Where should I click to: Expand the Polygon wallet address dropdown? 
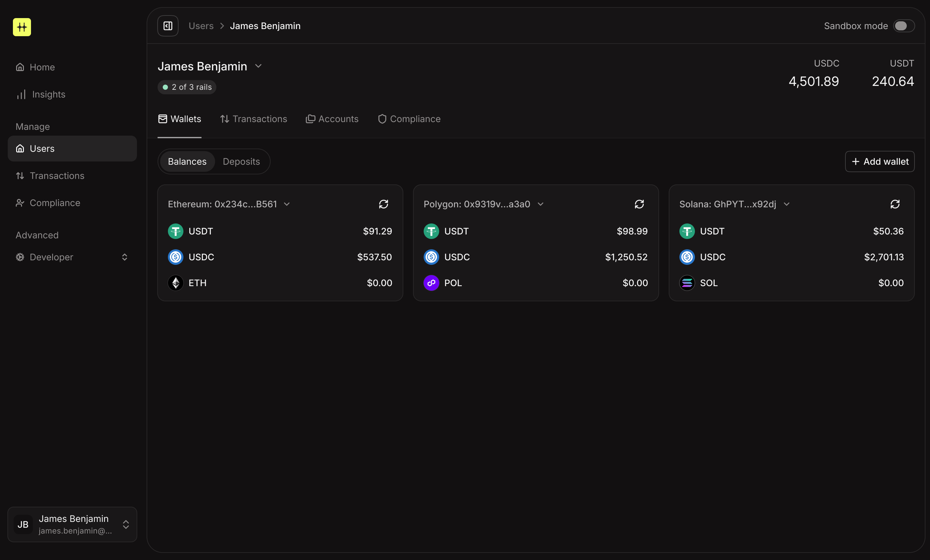[x=541, y=204]
